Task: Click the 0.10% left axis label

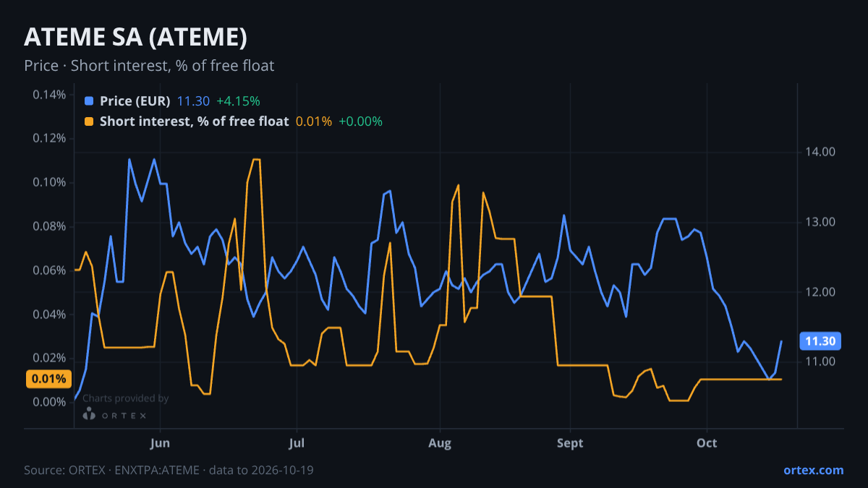Action: click(x=49, y=182)
